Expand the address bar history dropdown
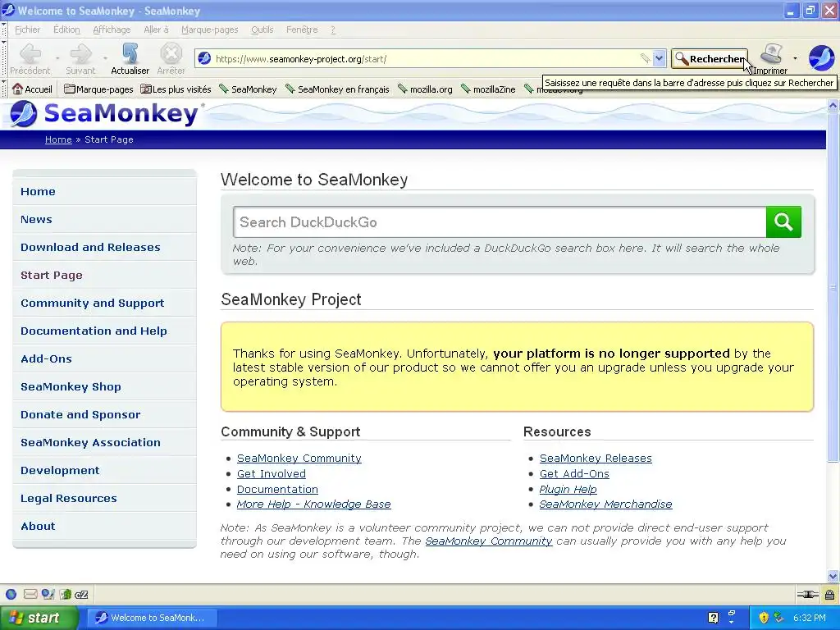Viewport: 840px width, 630px height. (659, 58)
